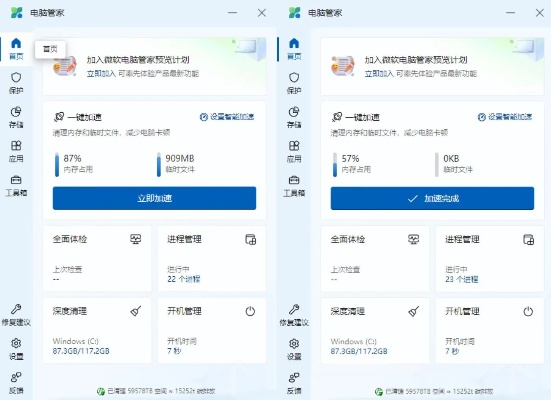Open Home tab in right window sidebar
The height and width of the screenshot is (400, 551).
294,48
